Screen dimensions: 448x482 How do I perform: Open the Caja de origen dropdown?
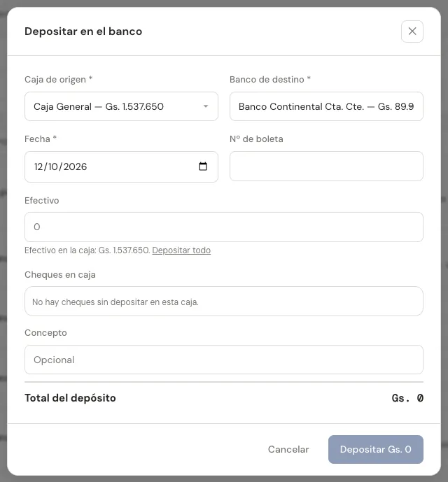(121, 106)
